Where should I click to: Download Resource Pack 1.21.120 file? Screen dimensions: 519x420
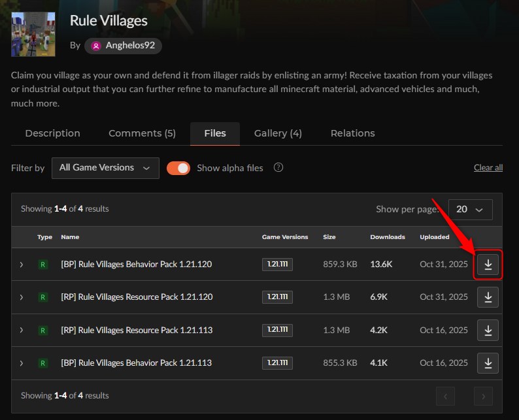[488, 297]
